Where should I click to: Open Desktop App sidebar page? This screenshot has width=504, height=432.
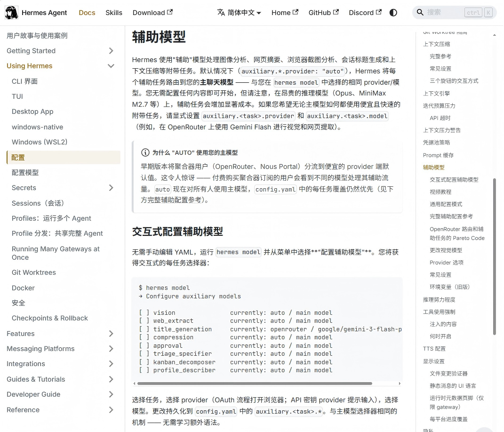pyautogui.click(x=32, y=112)
